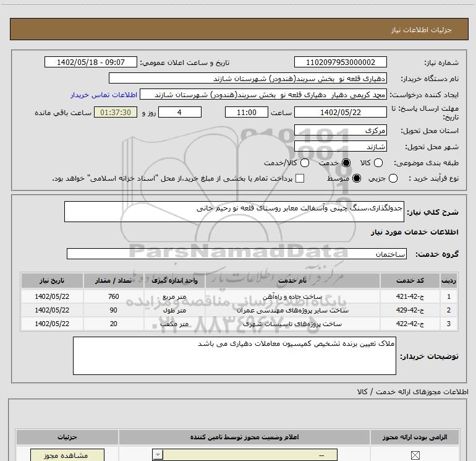This screenshot has width=476, height=461.
Task: Click section heading اطلاعات خدمات مورد نیاز
Action: [414, 232]
